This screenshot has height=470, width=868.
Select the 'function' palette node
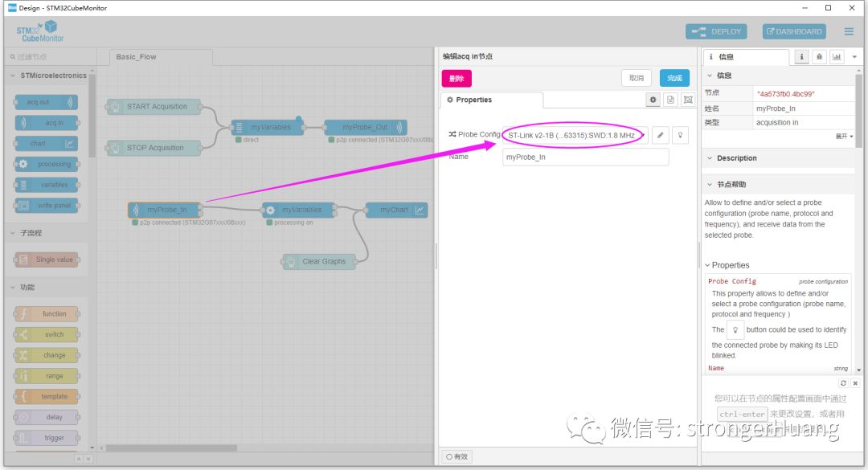[x=47, y=314]
